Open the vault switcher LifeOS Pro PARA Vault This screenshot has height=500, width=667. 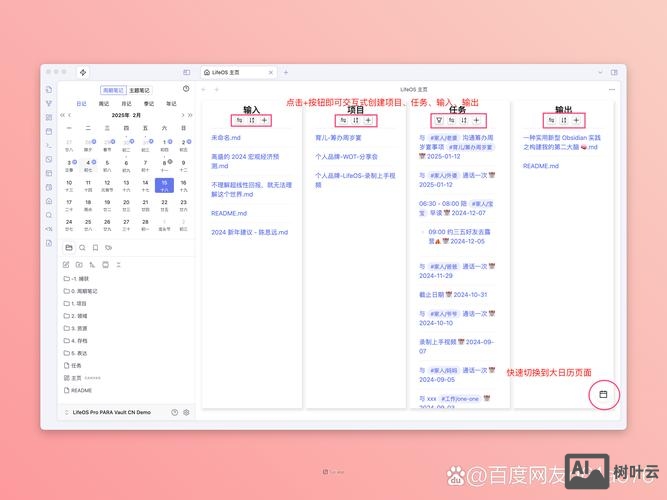pos(111,412)
